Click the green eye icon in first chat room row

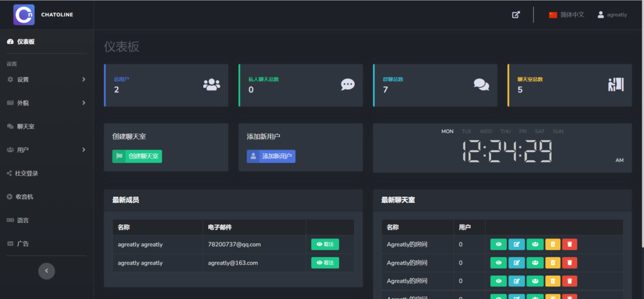point(498,244)
